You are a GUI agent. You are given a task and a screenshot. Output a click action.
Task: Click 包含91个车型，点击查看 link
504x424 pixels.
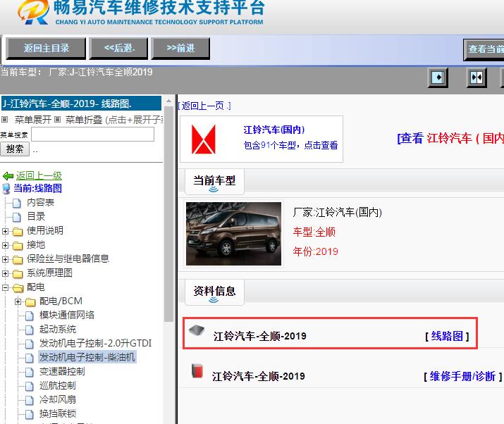click(290, 145)
